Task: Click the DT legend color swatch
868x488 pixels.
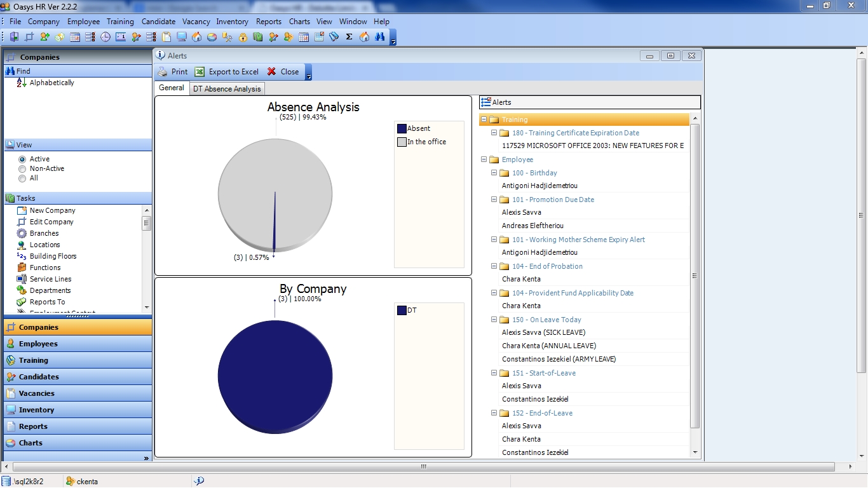Action: [402, 310]
